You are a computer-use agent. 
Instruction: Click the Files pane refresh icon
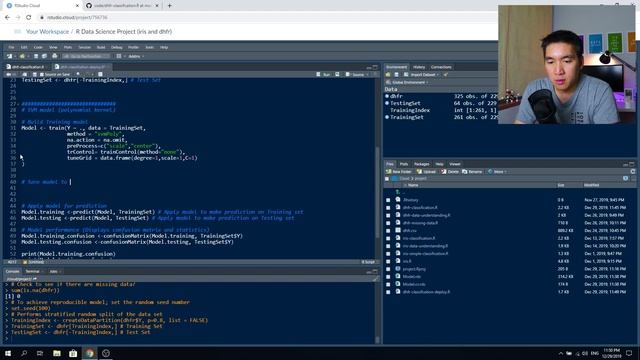pos(633,172)
